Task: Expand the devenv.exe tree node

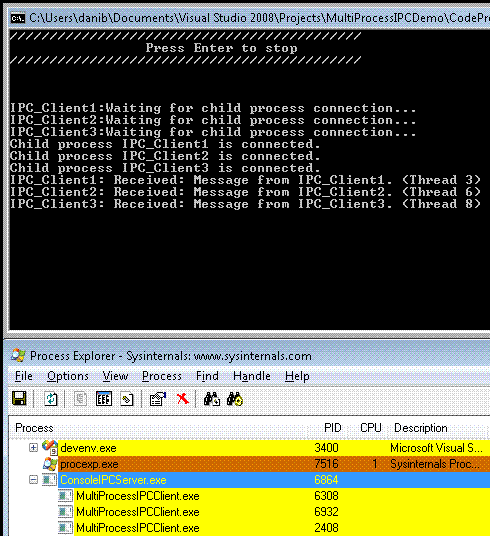Action: [x=33, y=447]
